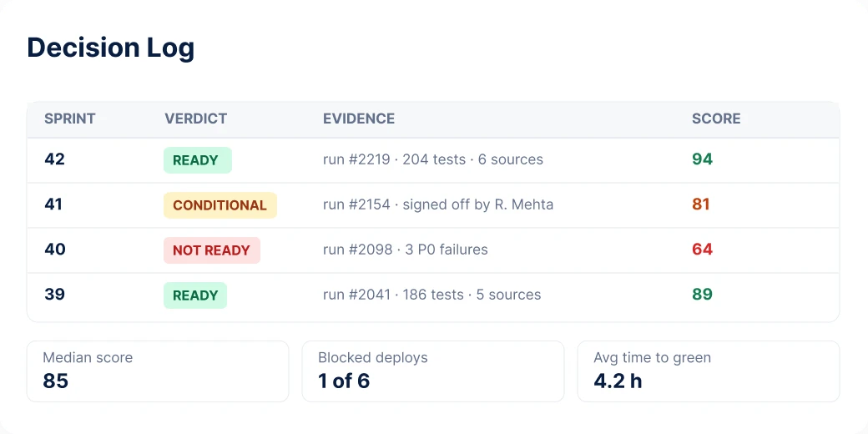Open run #2154 signed off by R. Mehta

click(438, 204)
